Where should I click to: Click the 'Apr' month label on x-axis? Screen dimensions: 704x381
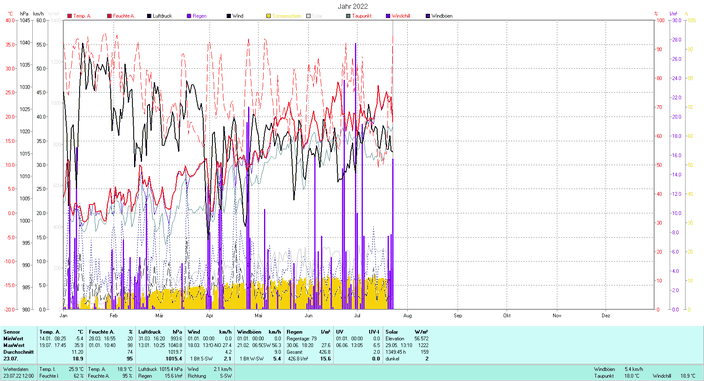coord(209,315)
